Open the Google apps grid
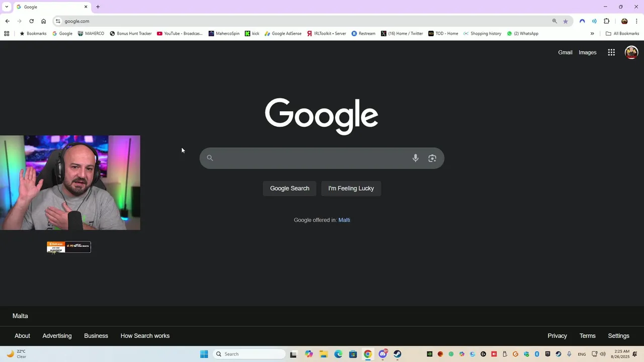644x362 pixels. click(611, 52)
